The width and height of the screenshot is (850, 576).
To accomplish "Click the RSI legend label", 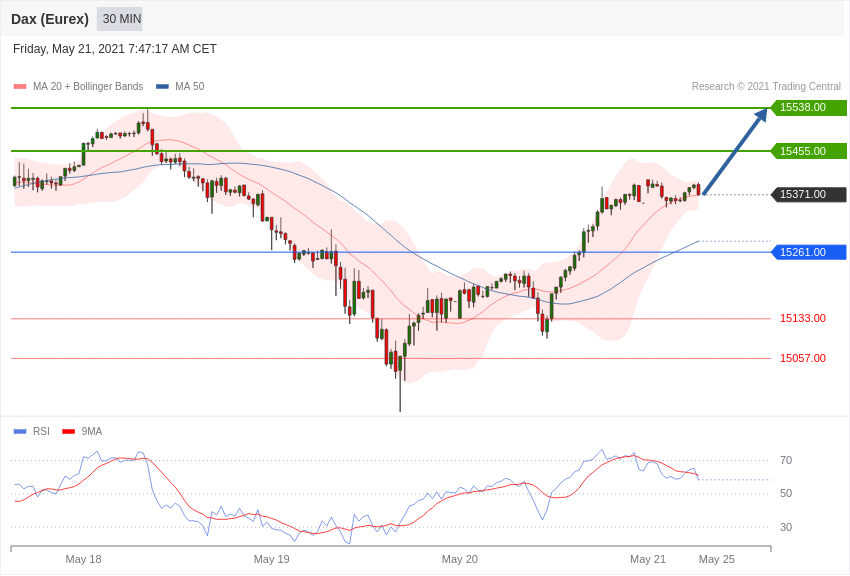I will pos(41,431).
